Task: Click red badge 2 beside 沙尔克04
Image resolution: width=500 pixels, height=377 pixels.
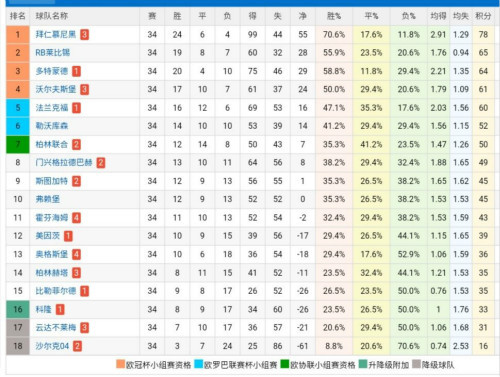Action: [x=77, y=346]
